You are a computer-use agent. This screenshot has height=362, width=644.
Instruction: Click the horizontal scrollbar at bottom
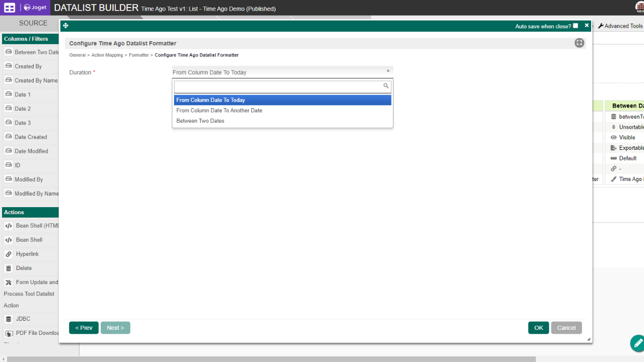pos(272,359)
